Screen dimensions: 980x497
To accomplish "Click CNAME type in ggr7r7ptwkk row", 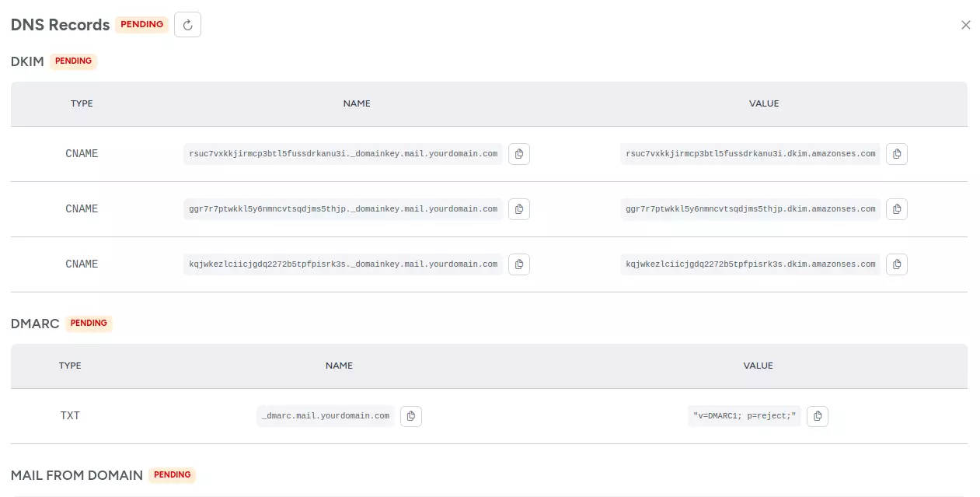I will 82,209.
